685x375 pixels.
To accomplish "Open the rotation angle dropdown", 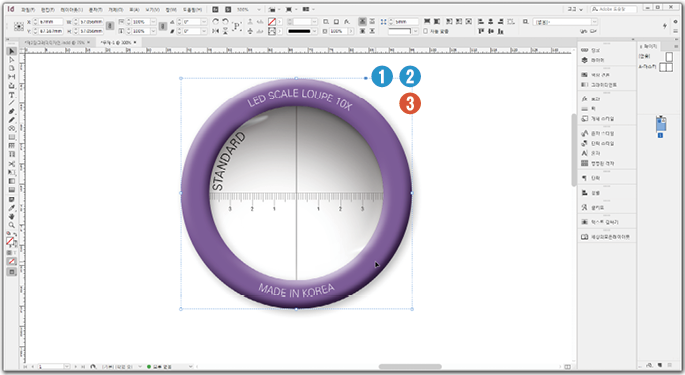I will (x=204, y=22).
